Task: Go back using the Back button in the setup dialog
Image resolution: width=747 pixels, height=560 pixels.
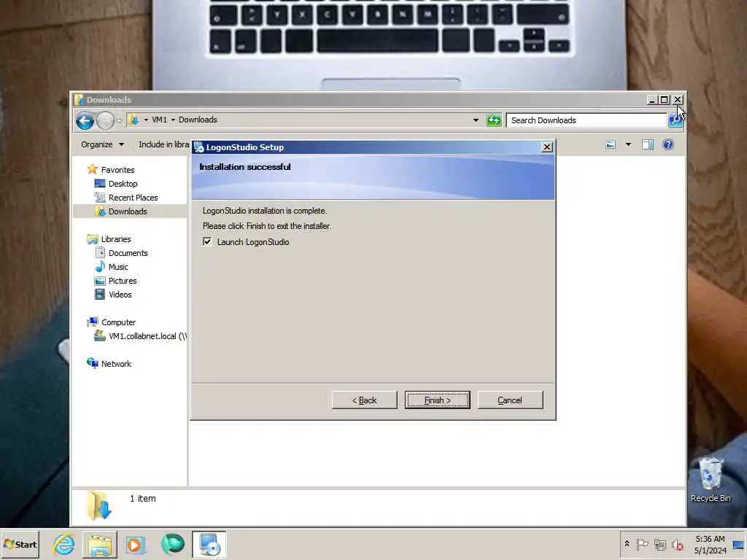Action: pyautogui.click(x=364, y=400)
